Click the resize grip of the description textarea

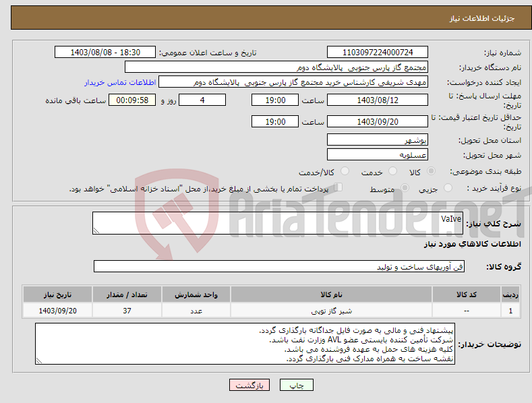[x=96, y=230]
